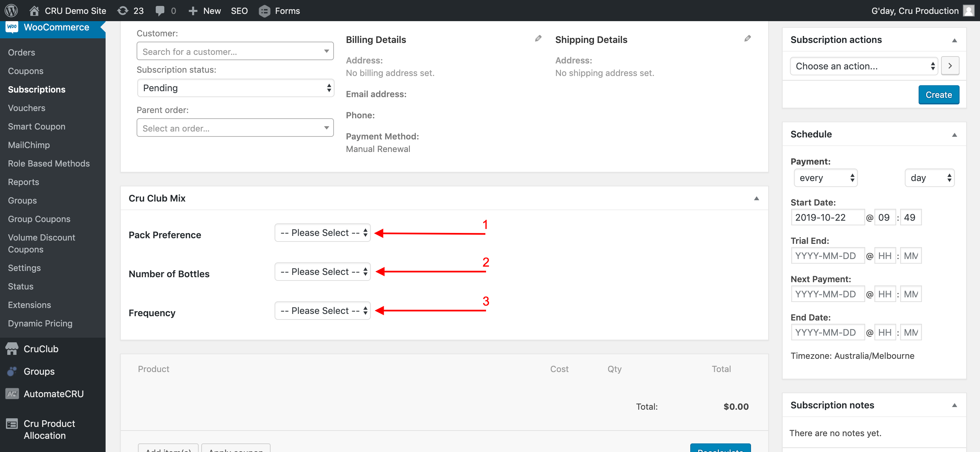The width and height of the screenshot is (980, 452).
Task: Click the AutomateCRU sidebar icon
Action: coord(12,394)
